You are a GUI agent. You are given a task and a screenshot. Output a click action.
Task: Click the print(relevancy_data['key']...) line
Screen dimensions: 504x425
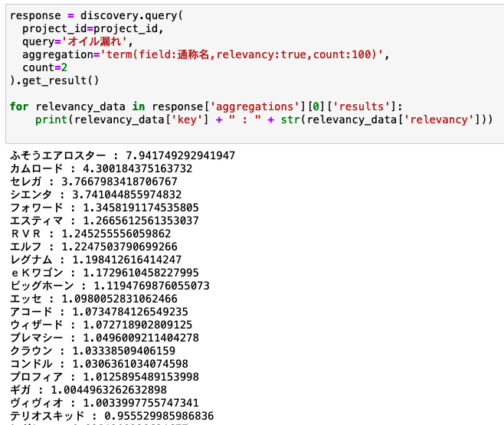click(x=264, y=119)
